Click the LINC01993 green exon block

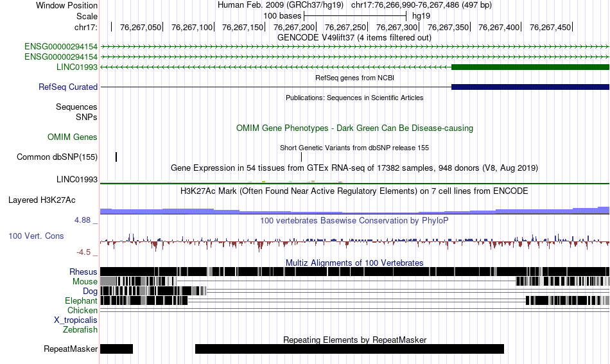(530, 67)
